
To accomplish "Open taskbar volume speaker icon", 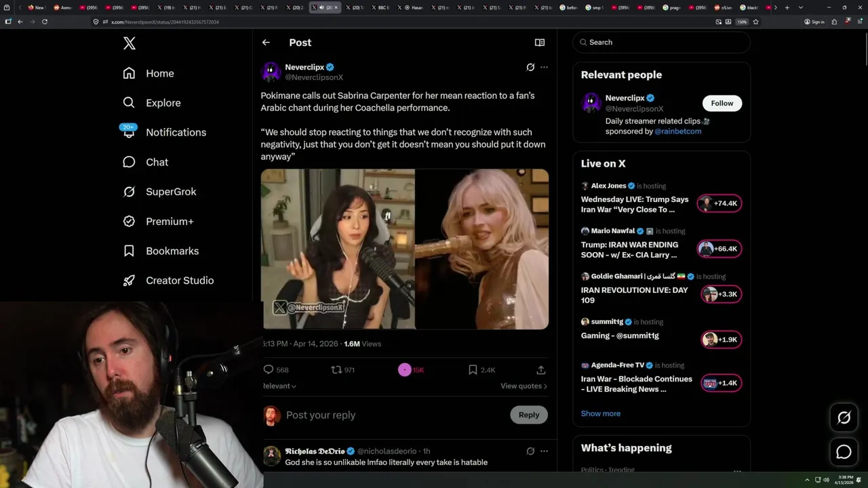I will (x=826, y=480).
